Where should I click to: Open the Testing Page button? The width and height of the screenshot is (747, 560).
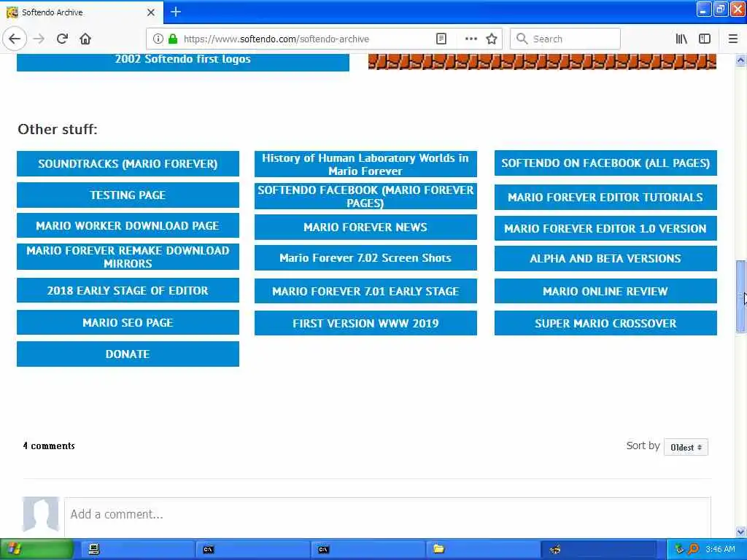point(128,195)
